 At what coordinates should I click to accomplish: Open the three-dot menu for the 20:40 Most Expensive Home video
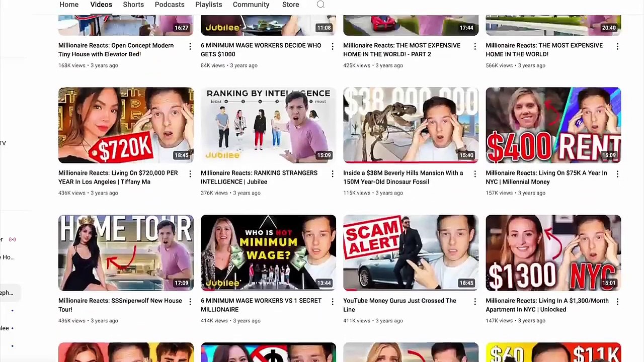pos(617,46)
